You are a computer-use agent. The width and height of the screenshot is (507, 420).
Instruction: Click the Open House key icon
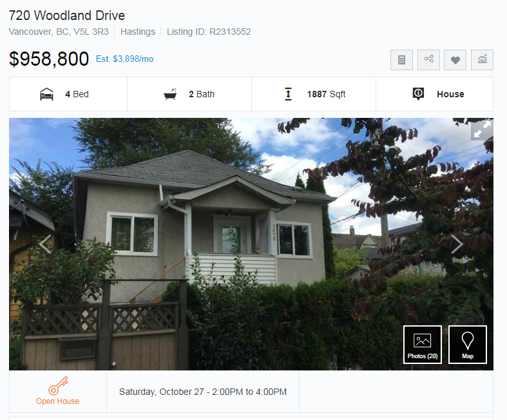(x=58, y=385)
